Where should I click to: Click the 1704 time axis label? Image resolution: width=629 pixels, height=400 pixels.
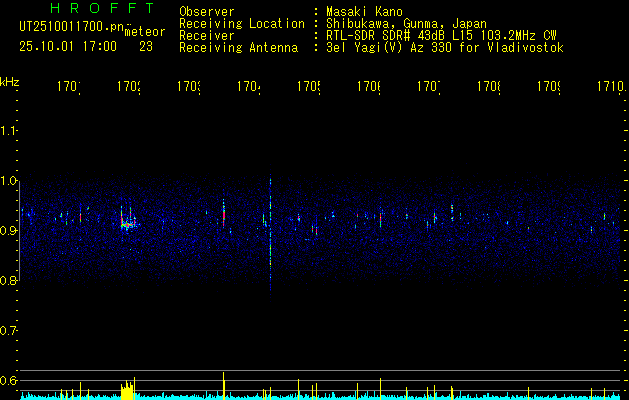[x=249, y=86]
